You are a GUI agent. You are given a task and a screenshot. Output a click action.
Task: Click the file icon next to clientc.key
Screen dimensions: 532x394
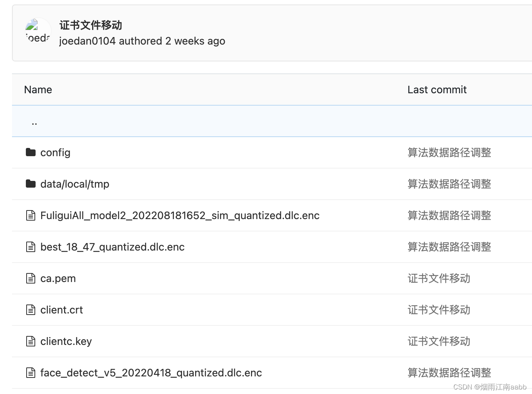point(31,341)
